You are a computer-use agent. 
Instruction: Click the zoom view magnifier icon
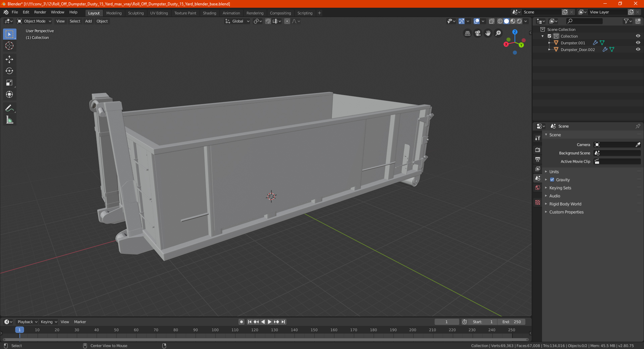[x=498, y=33]
